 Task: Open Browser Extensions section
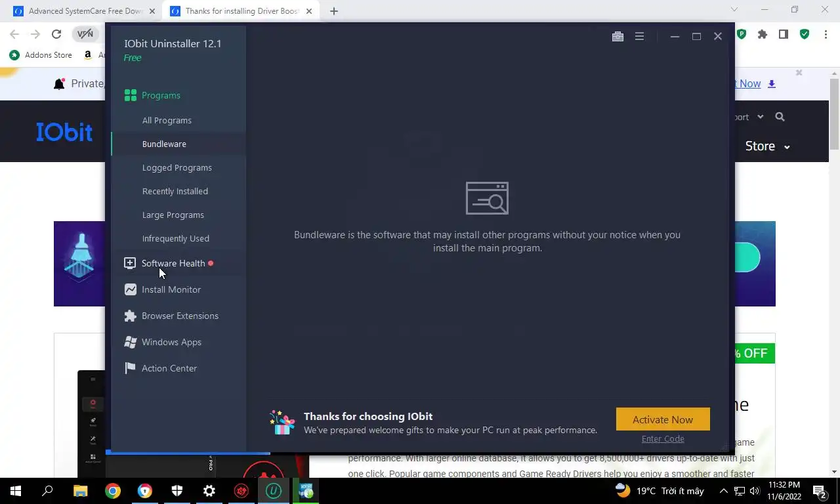pyautogui.click(x=180, y=316)
